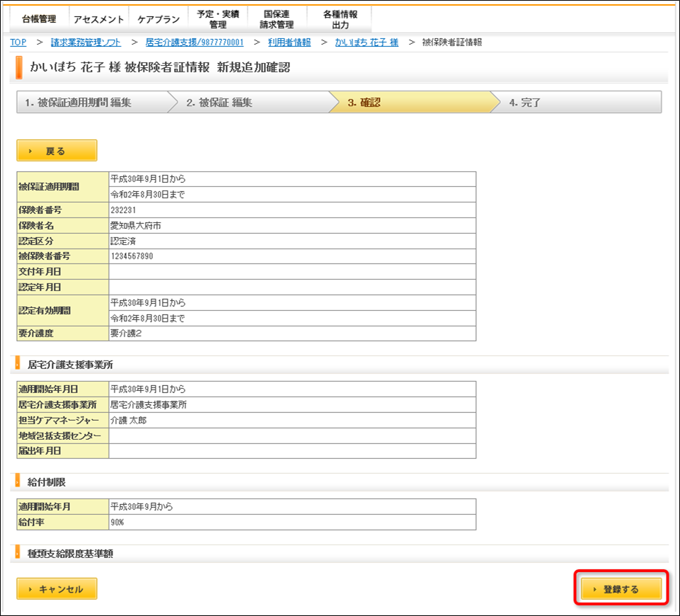Screen dimensions: 680x616
Task: Click care manager name 介護 太郎
Action: pyautogui.click(x=128, y=420)
